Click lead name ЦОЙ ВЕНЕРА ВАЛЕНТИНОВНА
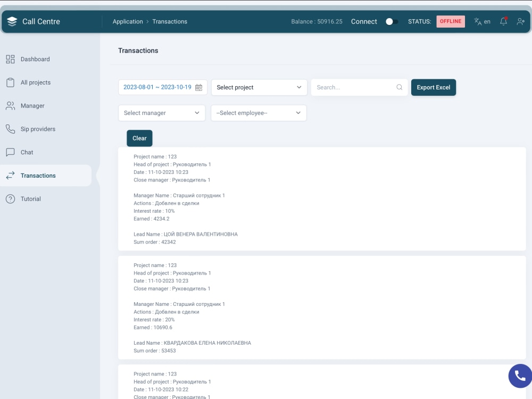Image resolution: width=532 pixels, height=399 pixels. coord(201,234)
